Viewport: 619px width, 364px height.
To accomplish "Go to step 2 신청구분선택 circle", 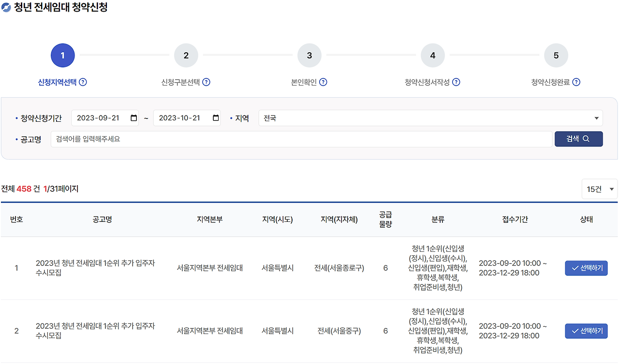I will click(186, 55).
